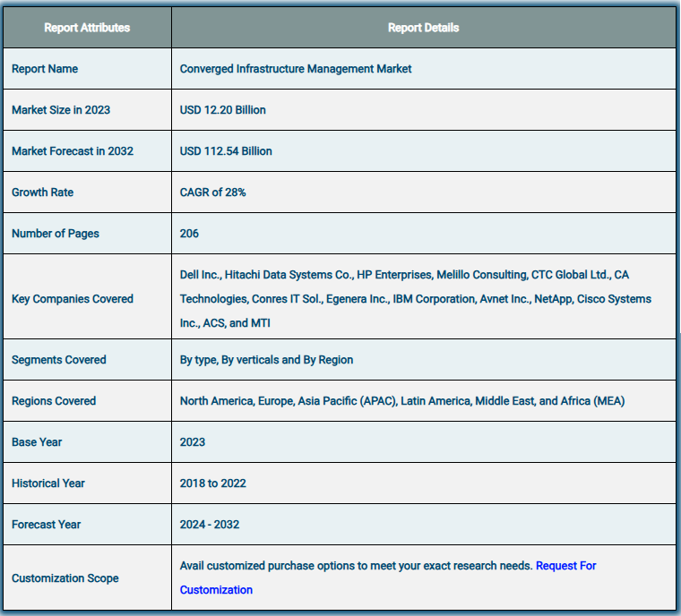The height and width of the screenshot is (616, 681).
Task: Select the 2018 to 2022 value
Action: tap(213, 483)
